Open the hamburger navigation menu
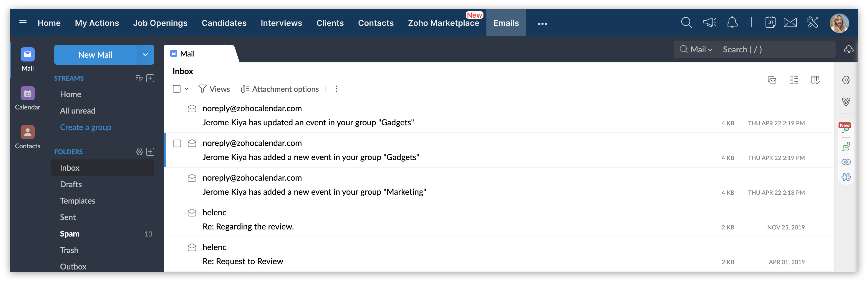868x283 pixels. (x=23, y=23)
